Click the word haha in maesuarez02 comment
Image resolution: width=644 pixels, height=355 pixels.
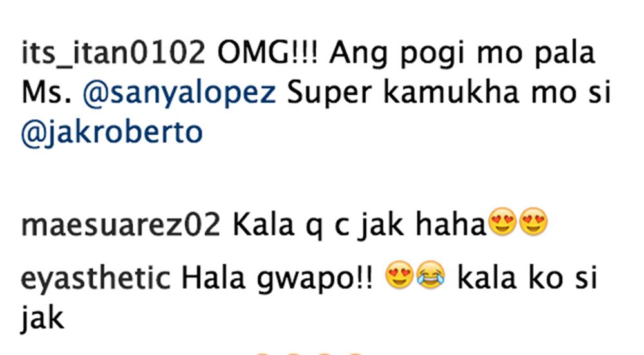click(x=451, y=225)
